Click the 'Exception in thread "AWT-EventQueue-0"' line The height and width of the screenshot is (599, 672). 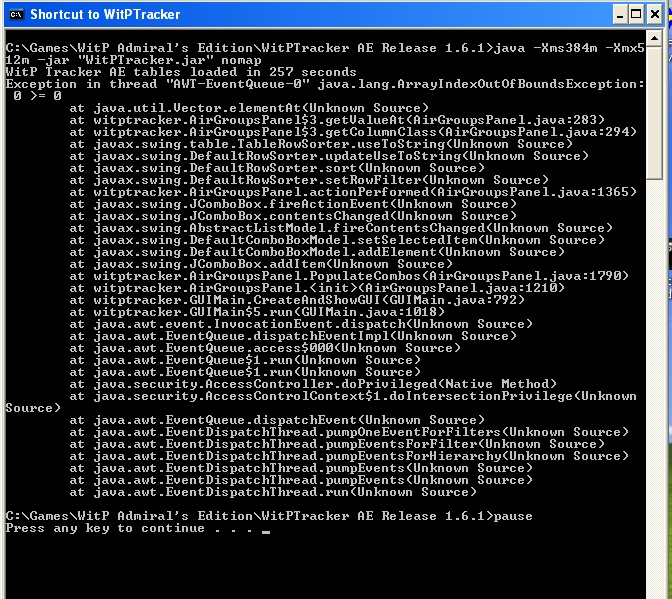[325, 84]
